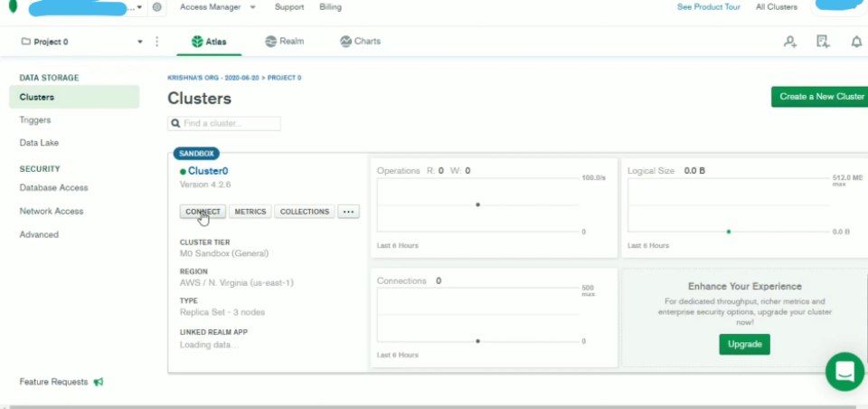Select Clusters in sidebar

click(x=74, y=97)
